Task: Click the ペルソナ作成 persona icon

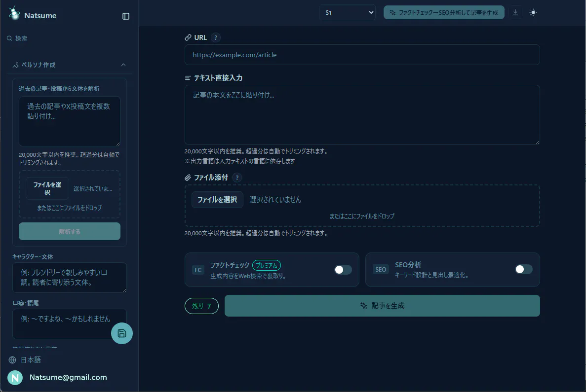Action: coord(15,65)
